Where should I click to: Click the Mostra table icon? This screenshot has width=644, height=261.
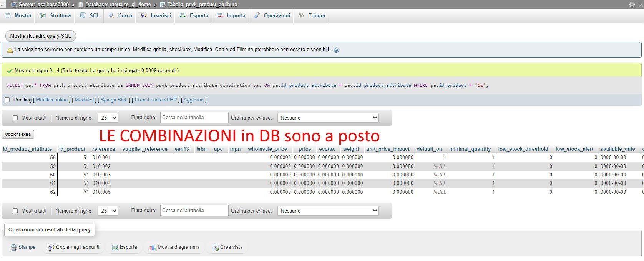point(8,15)
